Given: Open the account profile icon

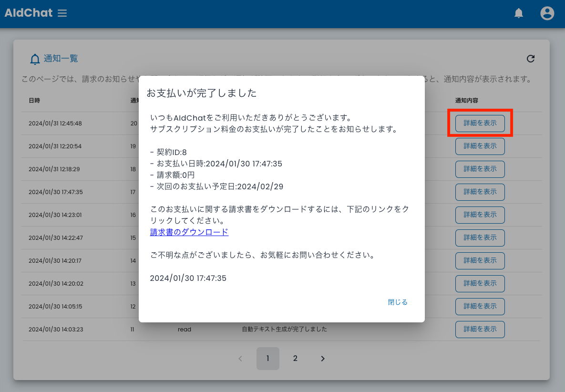Looking at the screenshot, I should point(547,13).
